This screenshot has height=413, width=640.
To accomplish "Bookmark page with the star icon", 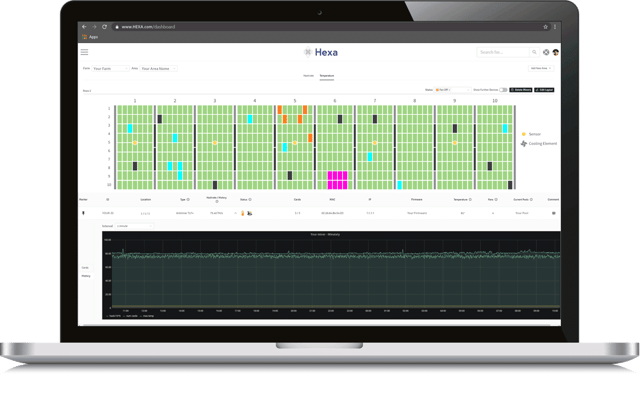I will [545, 27].
